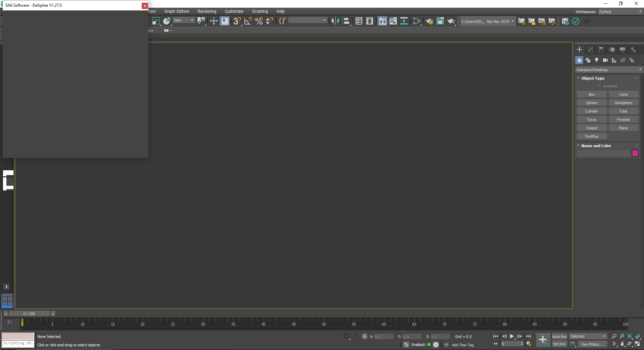Close the SiNi Software DeSipher window
Screen dimensions: 644x350
[x=145, y=6]
